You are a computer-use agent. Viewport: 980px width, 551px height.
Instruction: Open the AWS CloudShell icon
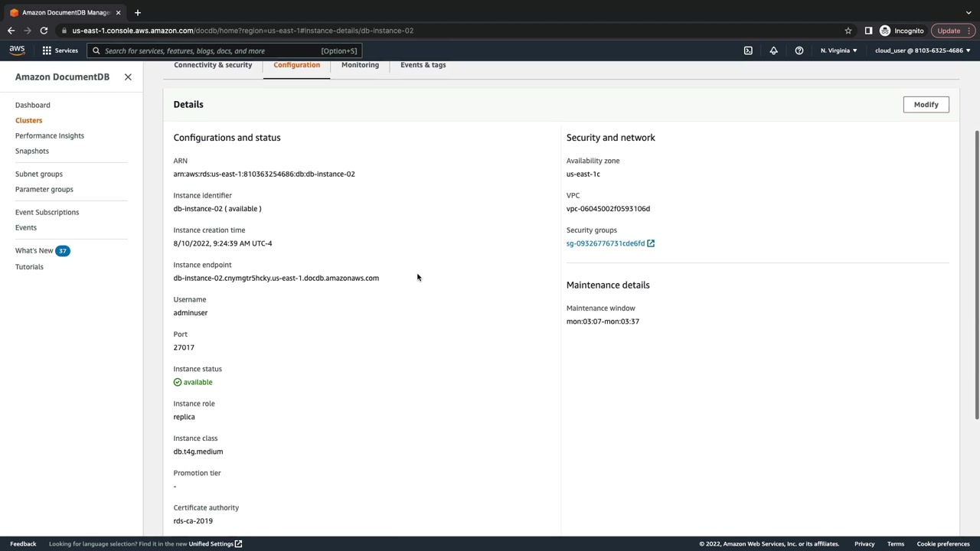click(748, 51)
